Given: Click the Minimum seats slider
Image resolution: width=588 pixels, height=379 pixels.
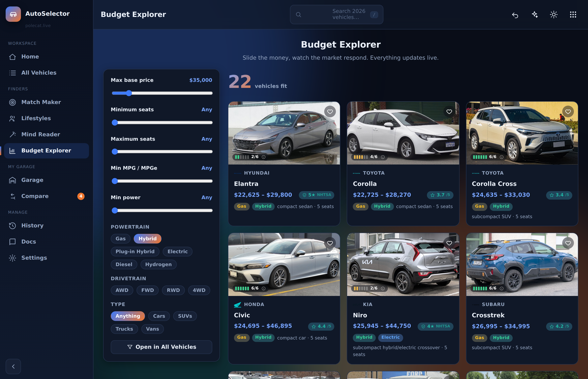Looking at the screenshot, I should [162, 123].
